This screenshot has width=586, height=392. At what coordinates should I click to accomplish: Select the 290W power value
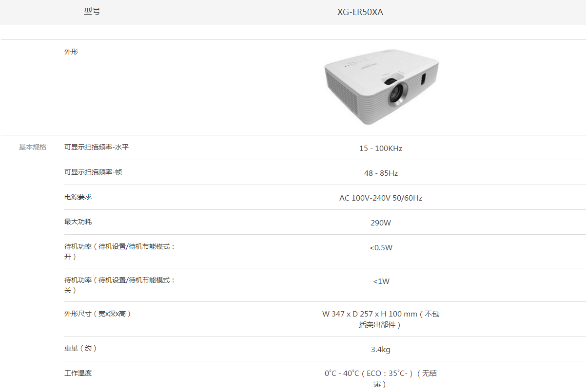click(381, 223)
